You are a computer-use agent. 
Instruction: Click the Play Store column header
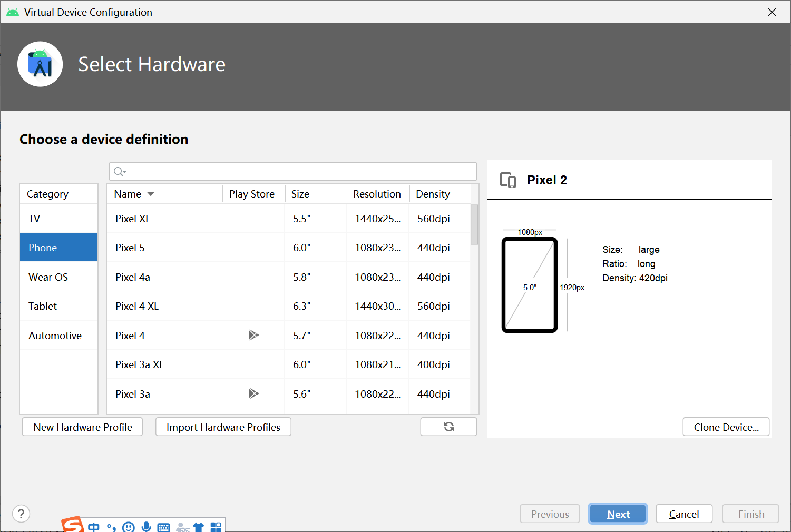click(x=253, y=194)
